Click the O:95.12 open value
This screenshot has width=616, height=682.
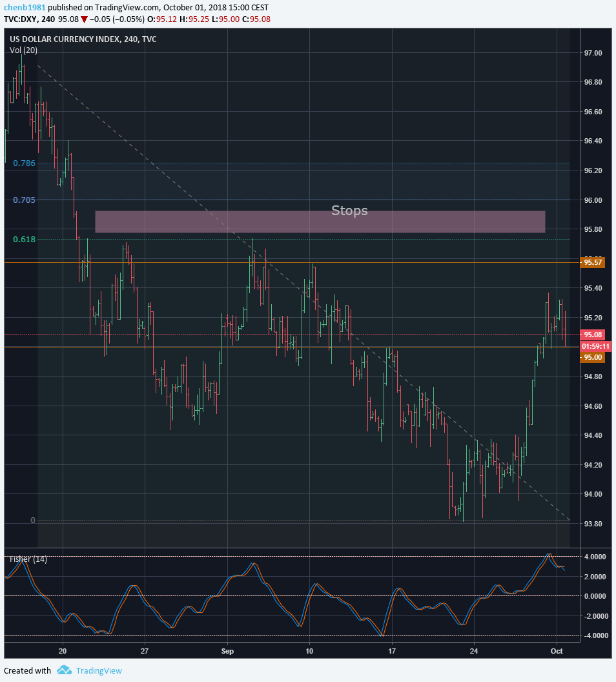pyautogui.click(x=162, y=19)
